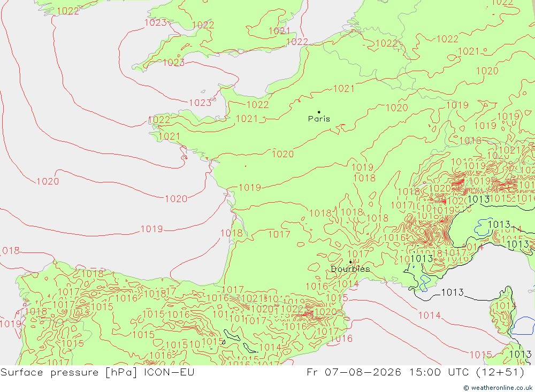
Task: Click the 1021 isobar label directly north of Paris
Action: tap(344, 89)
